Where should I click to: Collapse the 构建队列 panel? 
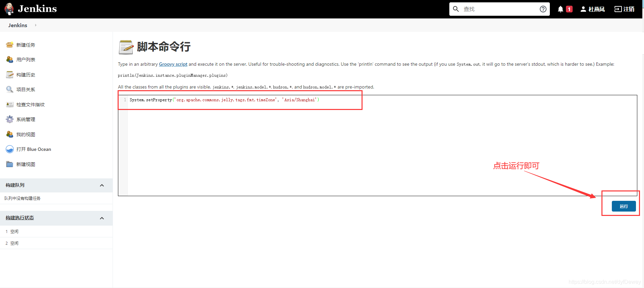102,185
